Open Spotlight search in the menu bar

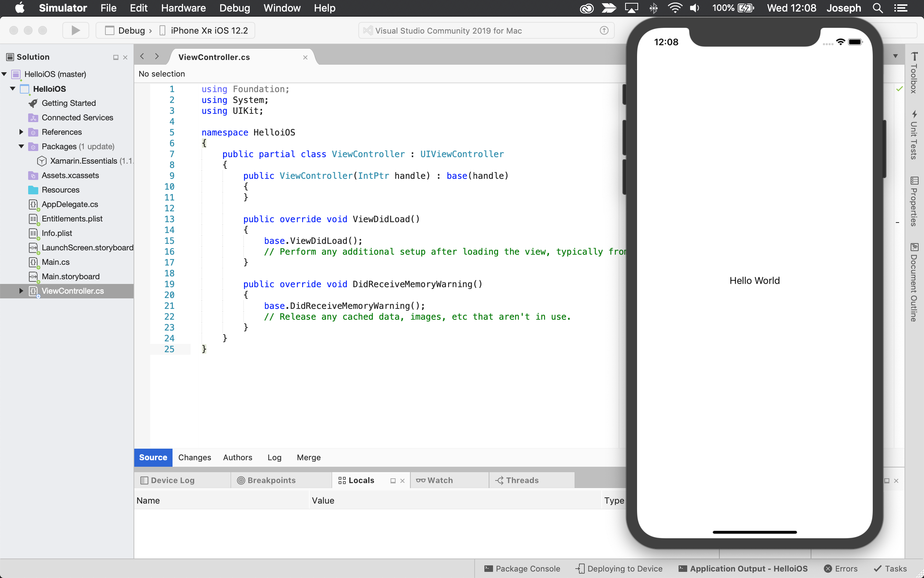(x=878, y=8)
